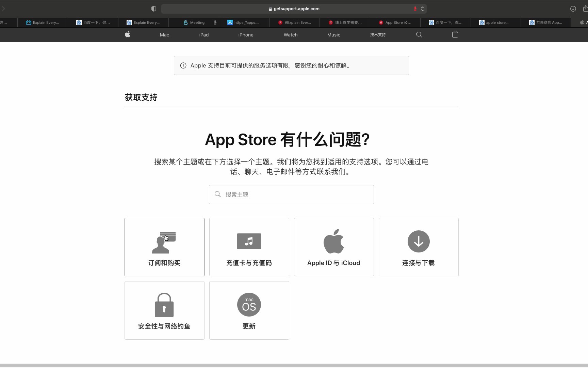Open the Downloads indicator in the toolbar
The height and width of the screenshot is (368, 588).
coord(572,9)
